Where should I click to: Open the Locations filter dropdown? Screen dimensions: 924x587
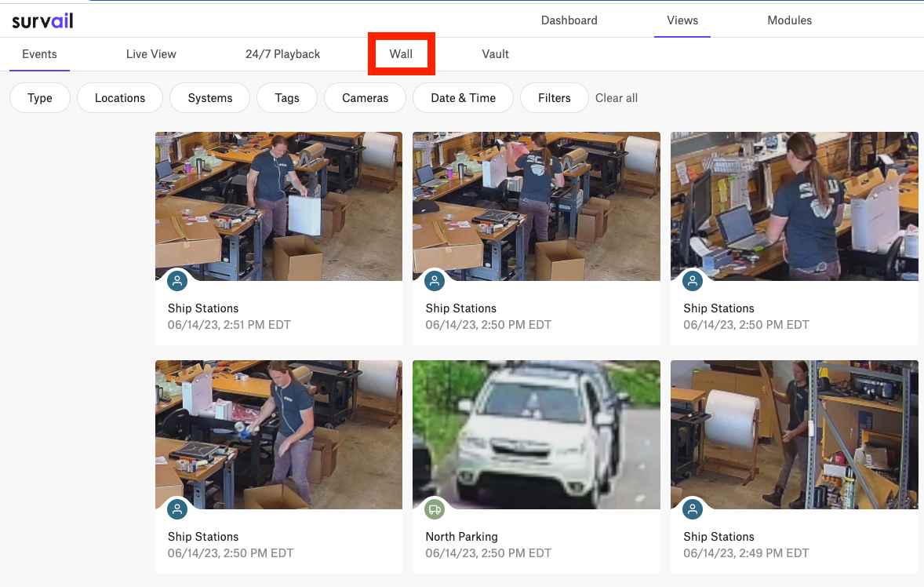click(x=120, y=98)
